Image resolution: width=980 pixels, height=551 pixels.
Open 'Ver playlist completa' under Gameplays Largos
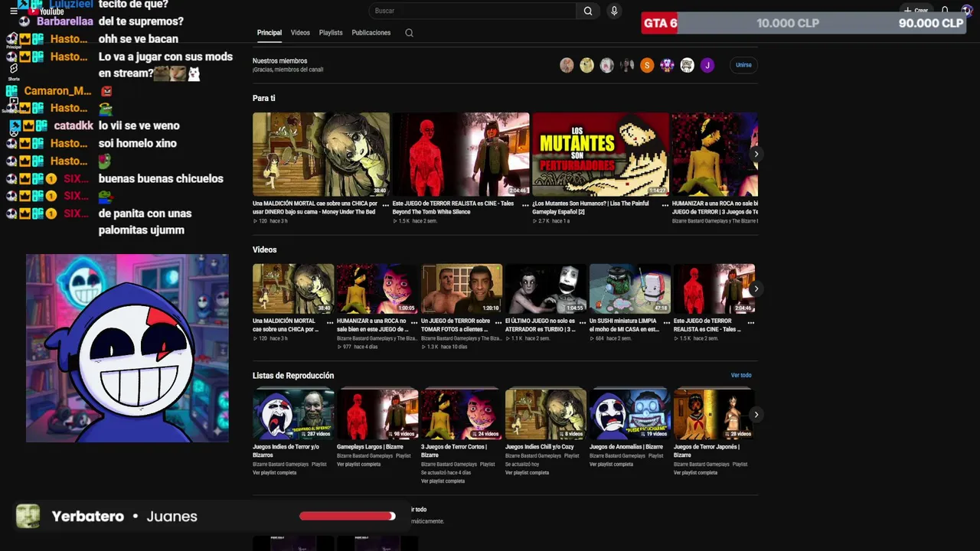click(x=359, y=464)
